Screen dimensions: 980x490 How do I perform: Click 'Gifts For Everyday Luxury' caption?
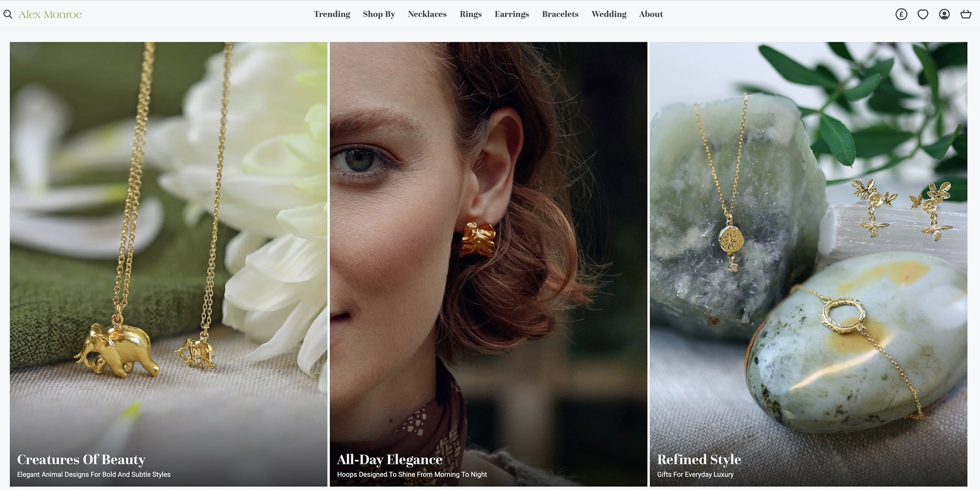point(695,474)
